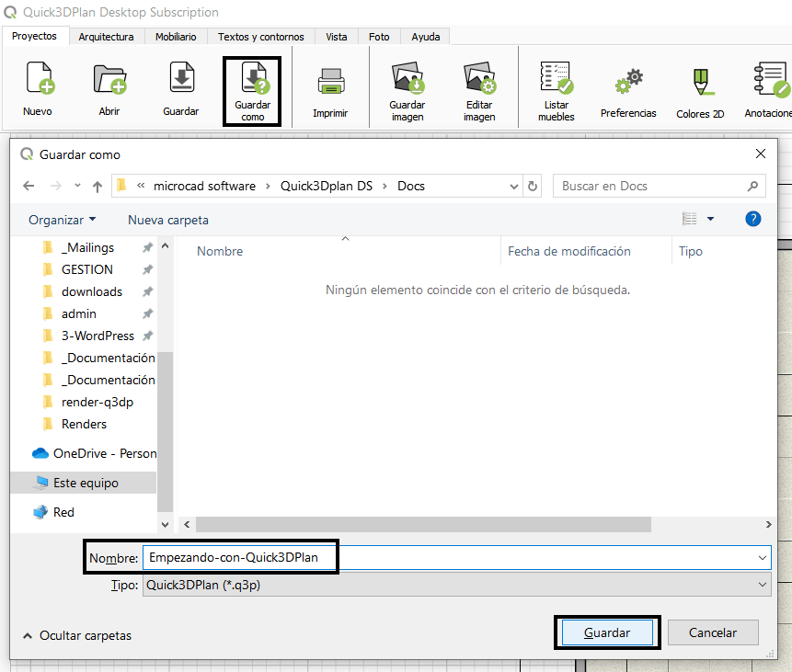Open the Organizar menu
The image size is (792, 672).
point(63,220)
